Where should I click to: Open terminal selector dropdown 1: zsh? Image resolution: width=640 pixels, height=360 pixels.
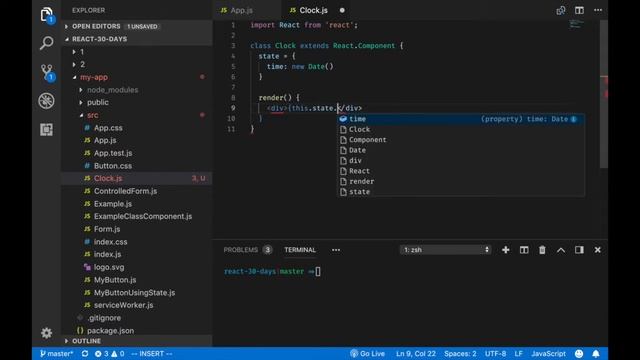[x=445, y=250]
